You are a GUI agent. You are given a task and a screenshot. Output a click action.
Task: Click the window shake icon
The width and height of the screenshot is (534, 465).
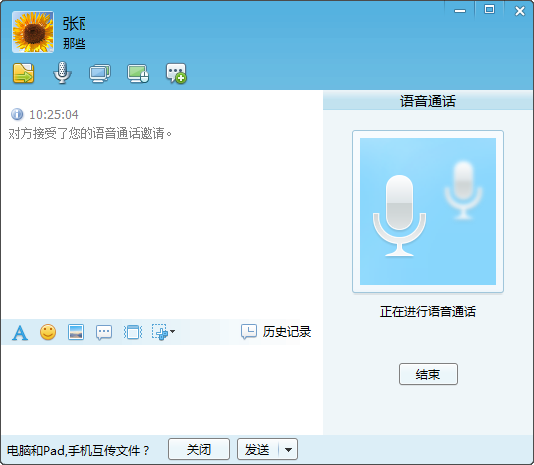133,332
